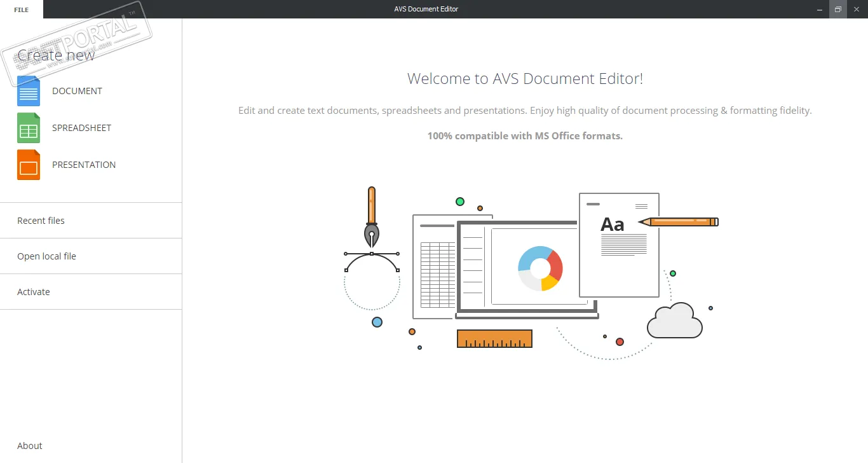Open the Recent files section
Image resolution: width=868 pixels, height=463 pixels.
tap(91, 221)
